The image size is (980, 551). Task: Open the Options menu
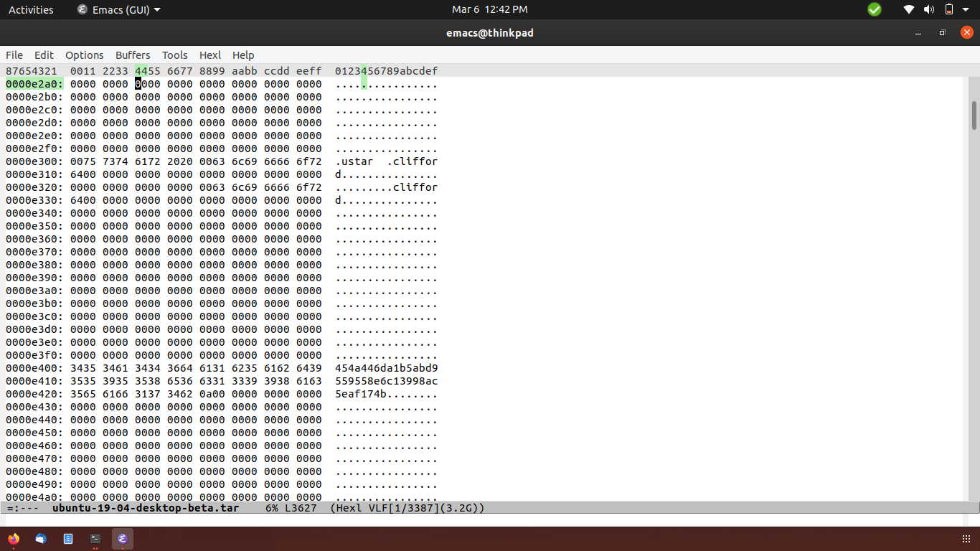pos(85,55)
